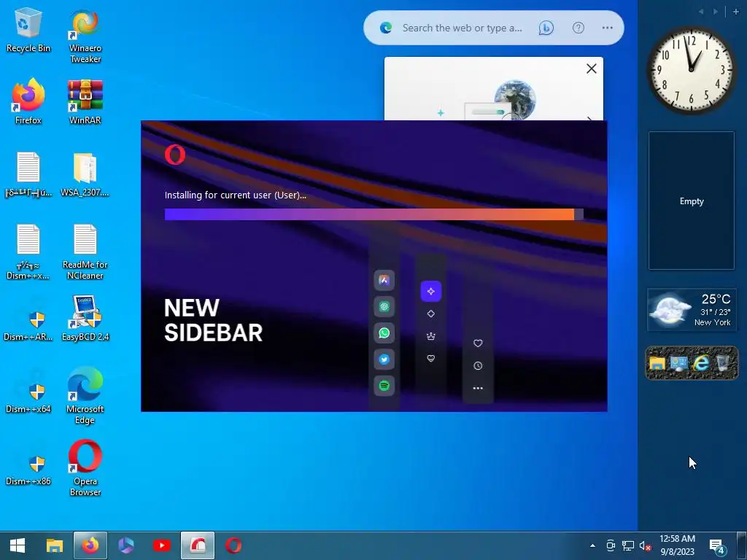The image size is (747, 560).
Task: Switch to the Opera installer taskbar button
Action: click(x=198, y=545)
